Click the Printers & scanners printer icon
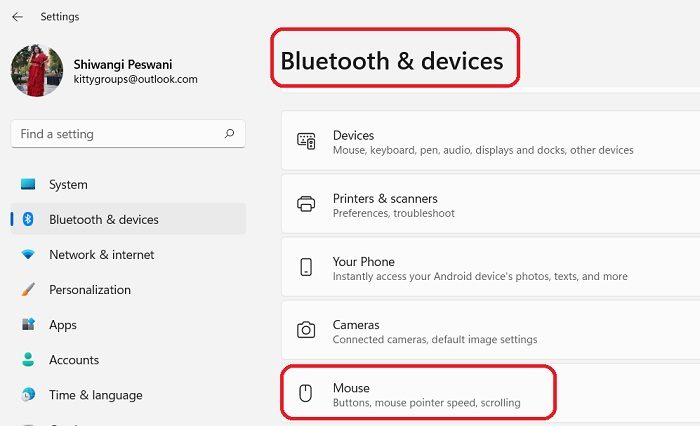Screen dimensions: 700x426 coord(306,204)
